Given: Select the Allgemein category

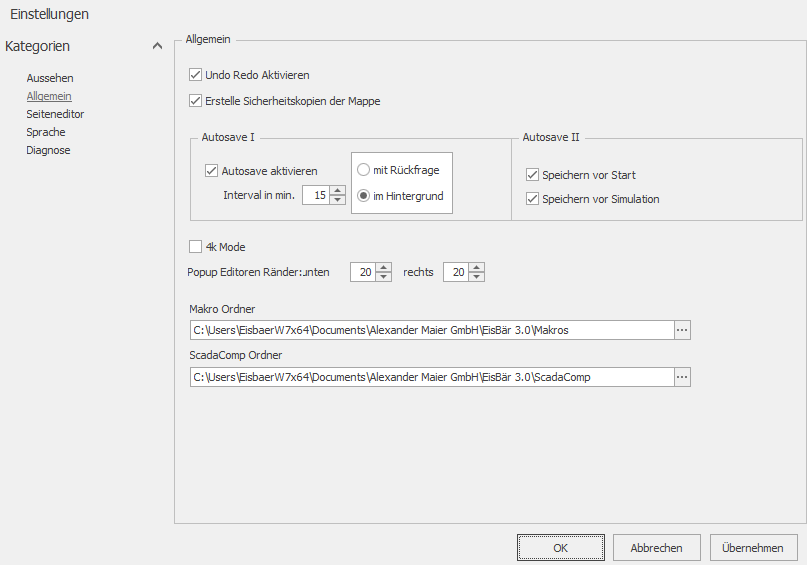Looking at the screenshot, I should click(49, 96).
